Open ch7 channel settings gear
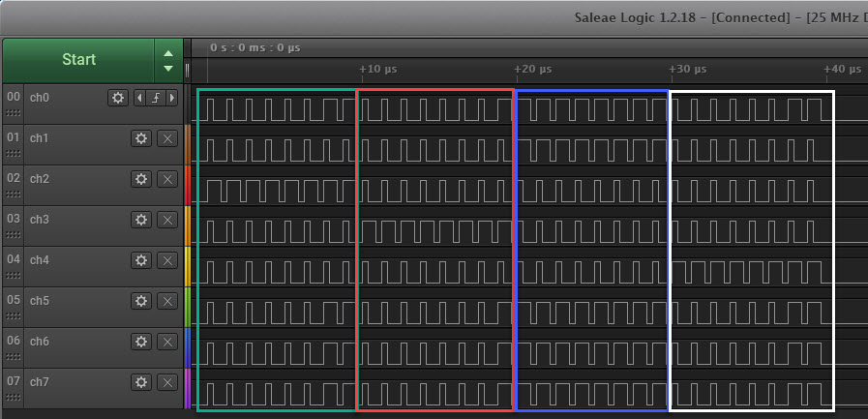The image size is (868, 419). [141, 382]
